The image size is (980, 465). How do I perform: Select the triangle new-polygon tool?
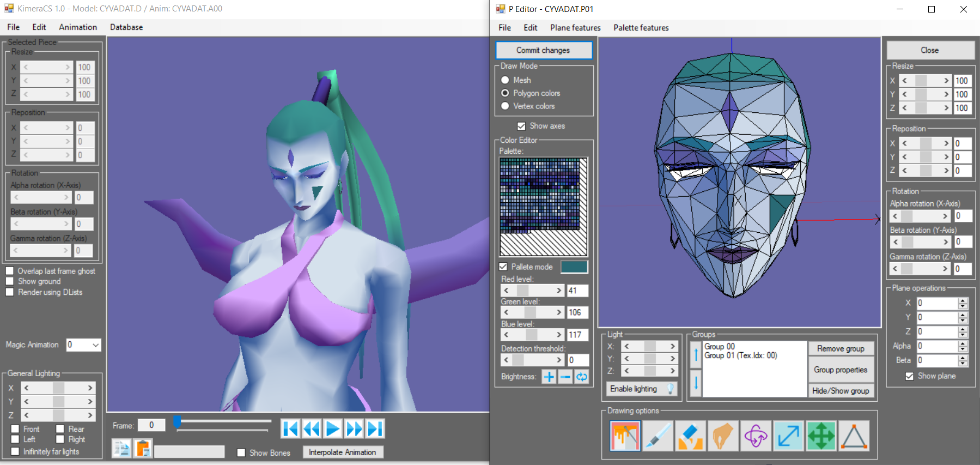pos(854,436)
